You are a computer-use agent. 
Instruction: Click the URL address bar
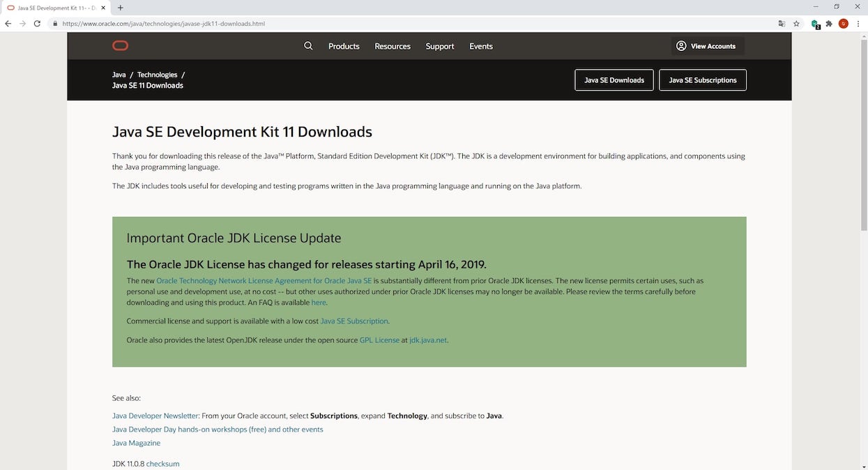pyautogui.click(x=411, y=23)
